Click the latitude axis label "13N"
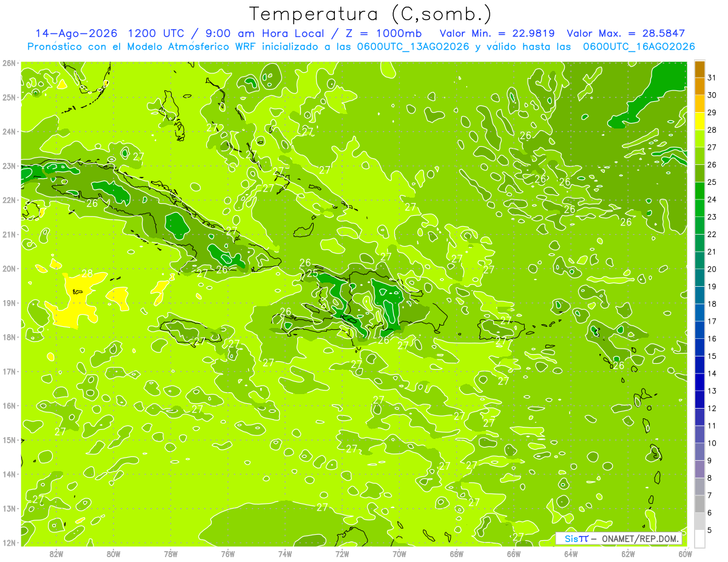728x562 pixels. (8, 508)
